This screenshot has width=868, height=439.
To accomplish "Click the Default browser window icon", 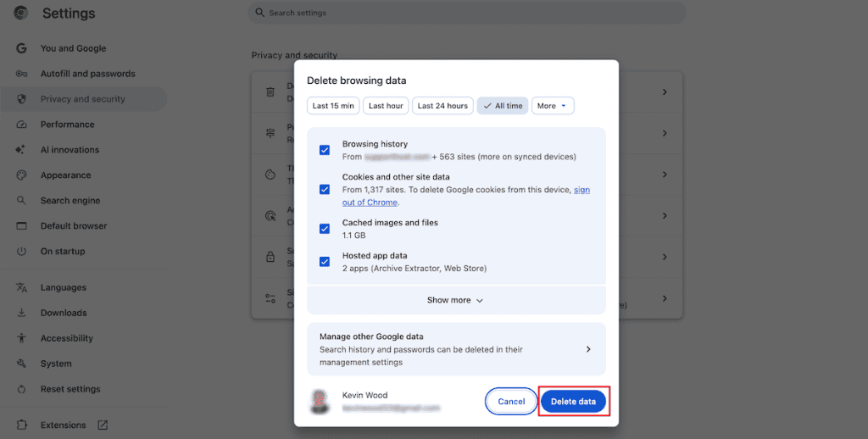I will 21,226.
